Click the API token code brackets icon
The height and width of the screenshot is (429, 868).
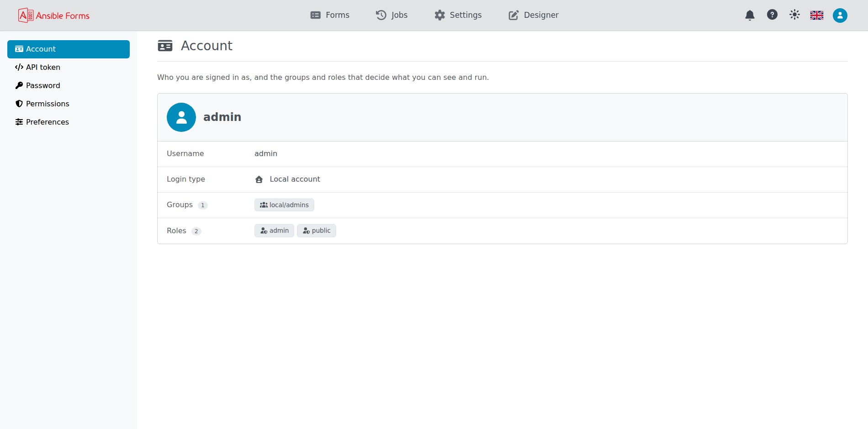(x=19, y=67)
